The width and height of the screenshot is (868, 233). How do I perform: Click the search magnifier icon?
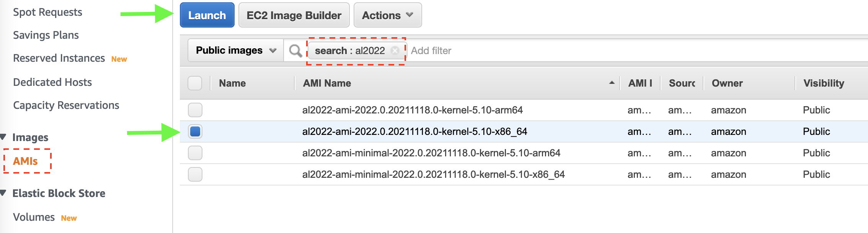[295, 51]
